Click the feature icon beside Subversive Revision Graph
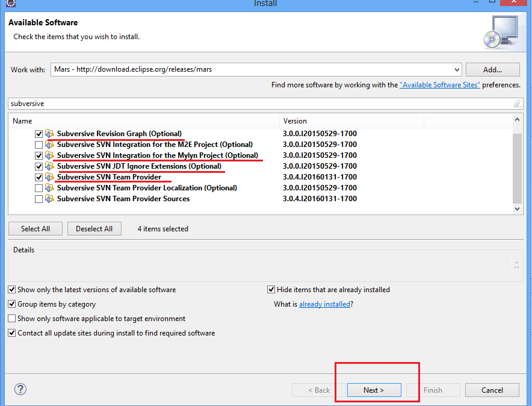 [x=49, y=134]
